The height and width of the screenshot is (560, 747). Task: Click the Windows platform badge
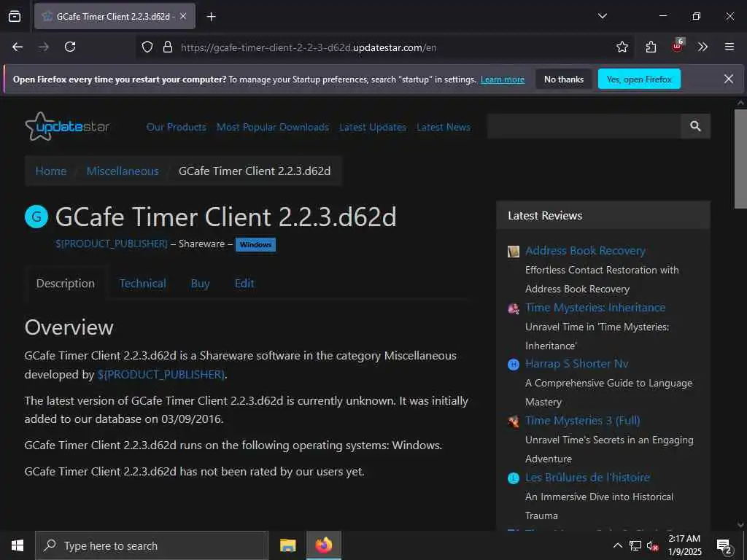(x=255, y=245)
